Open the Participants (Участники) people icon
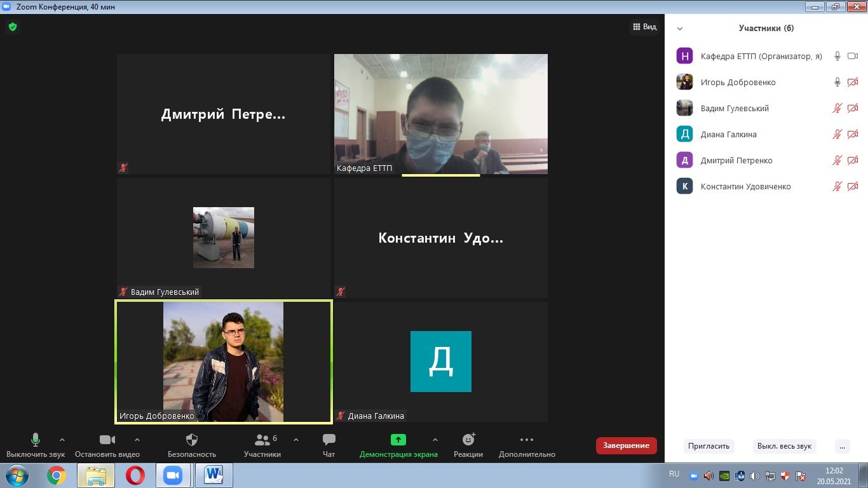 (262, 440)
